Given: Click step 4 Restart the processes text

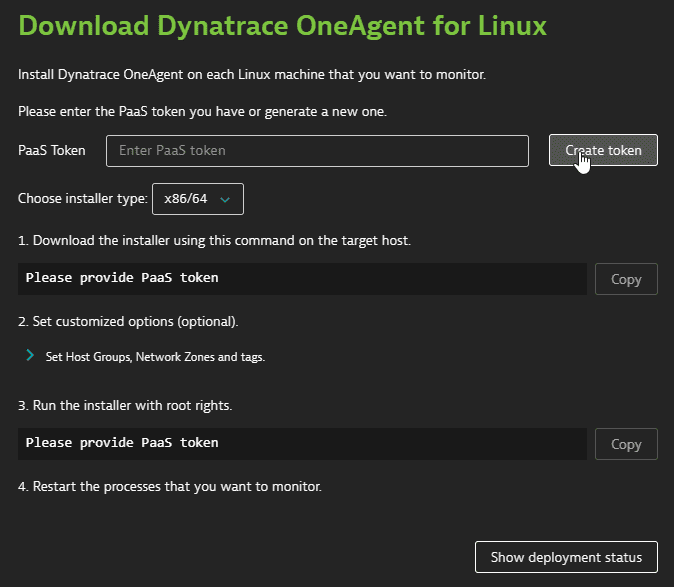Looking at the screenshot, I should (x=170, y=486).
